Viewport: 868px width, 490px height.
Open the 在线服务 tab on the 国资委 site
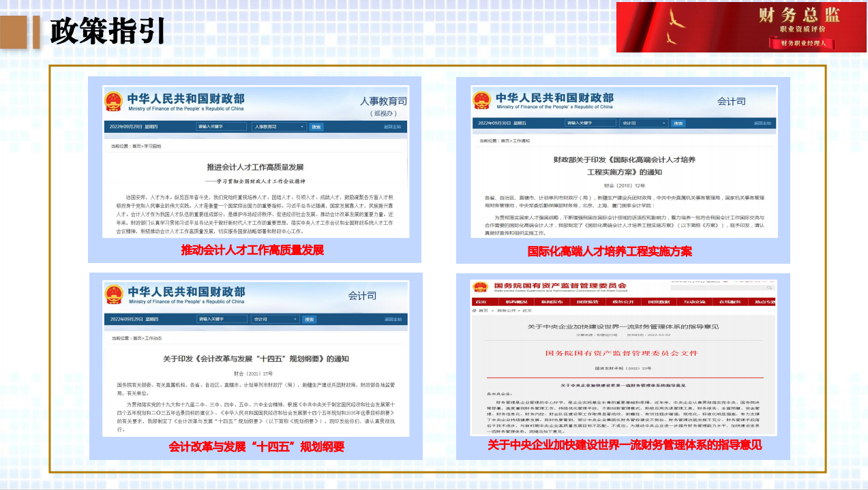pos(730,301)
